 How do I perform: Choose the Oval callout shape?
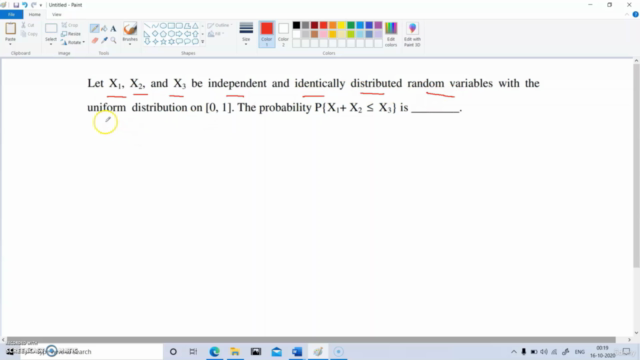[187, 42]
